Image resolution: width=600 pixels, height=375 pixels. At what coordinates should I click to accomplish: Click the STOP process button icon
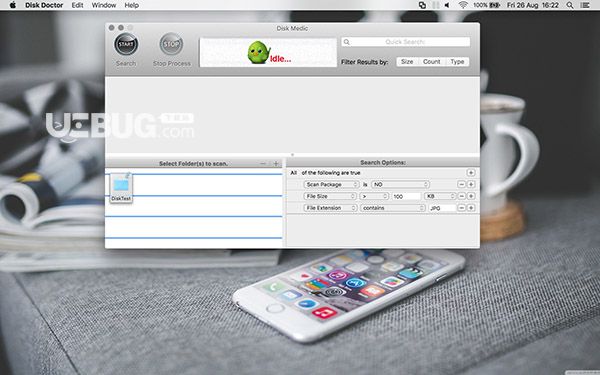point(171,44)
